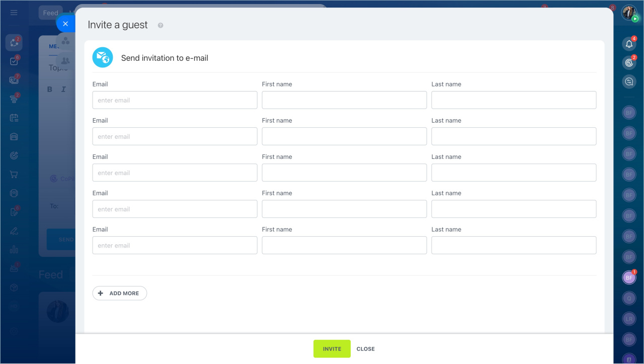
Task: Open the Calendar icon in sidebar
Action: pyautogui.click(x=14, y=118)
